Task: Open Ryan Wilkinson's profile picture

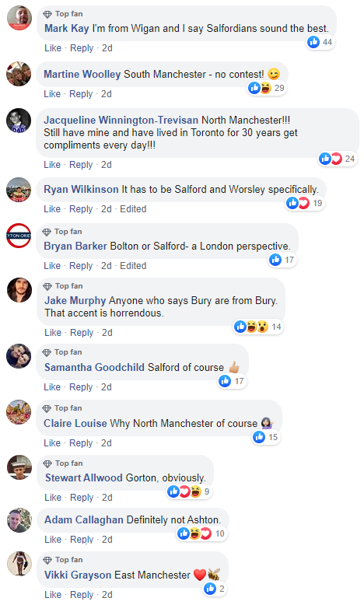Action: 19,190
